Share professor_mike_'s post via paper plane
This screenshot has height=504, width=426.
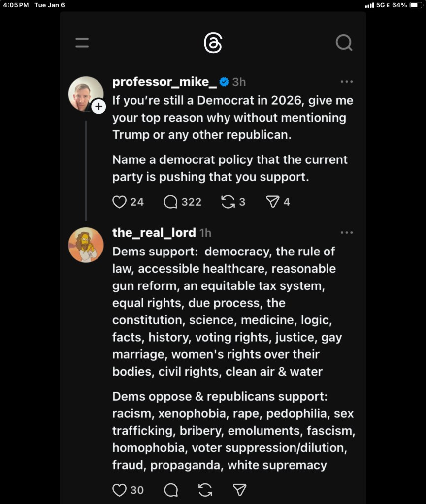click(272, 202)
